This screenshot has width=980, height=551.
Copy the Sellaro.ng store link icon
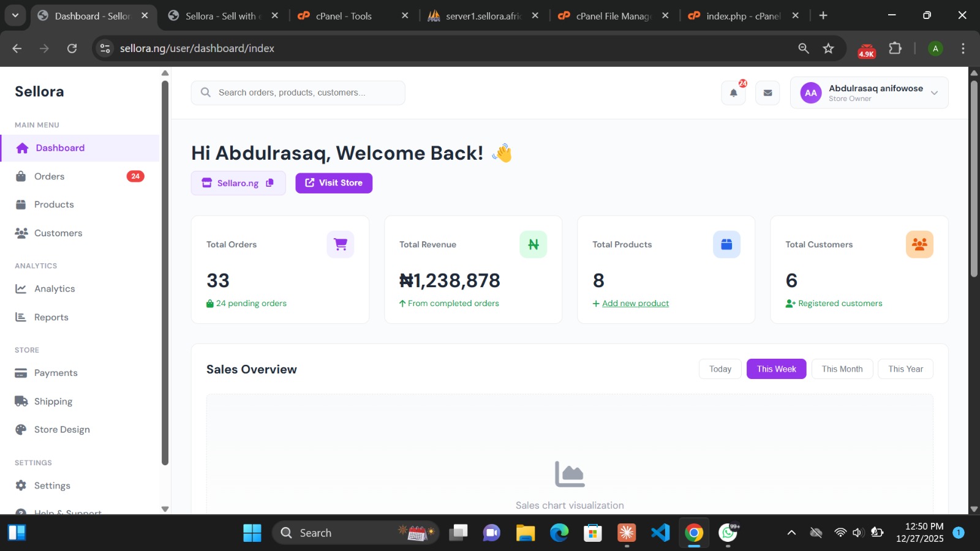coord(269,183)
